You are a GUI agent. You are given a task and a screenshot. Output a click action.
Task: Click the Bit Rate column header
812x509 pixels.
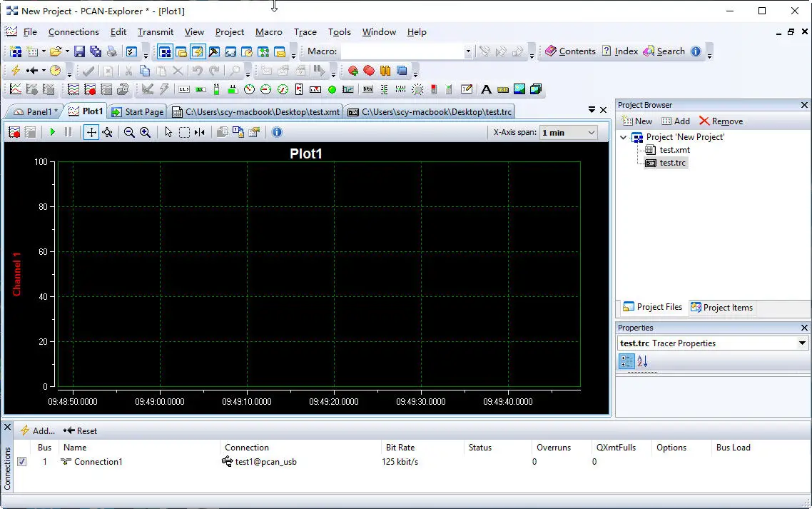tap(400, 448)
